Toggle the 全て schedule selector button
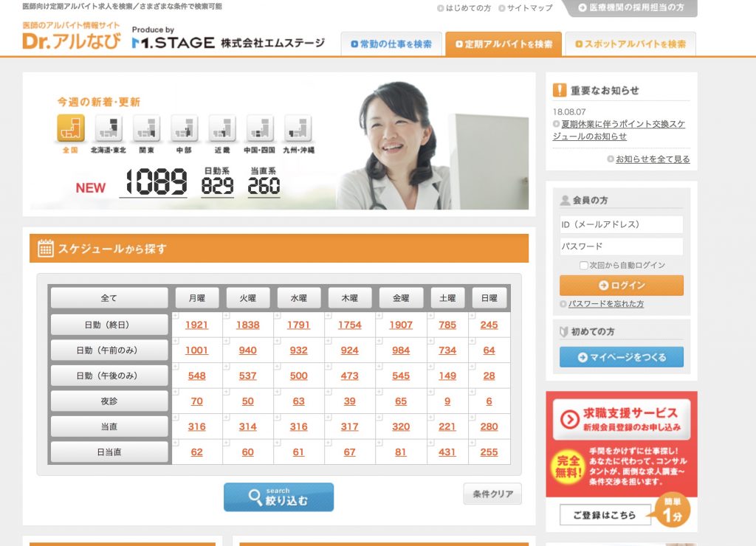The image size is (756, 546). [x=109, y=298]
